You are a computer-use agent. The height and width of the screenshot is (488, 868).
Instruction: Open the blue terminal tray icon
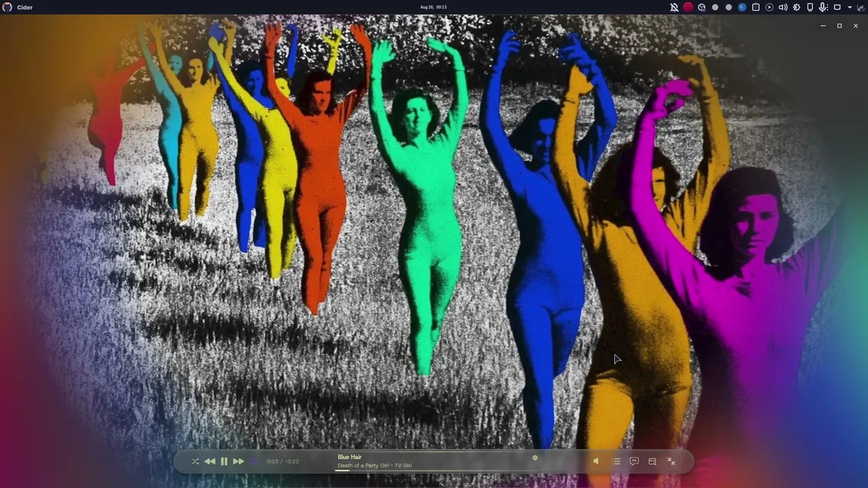[742, 7]
